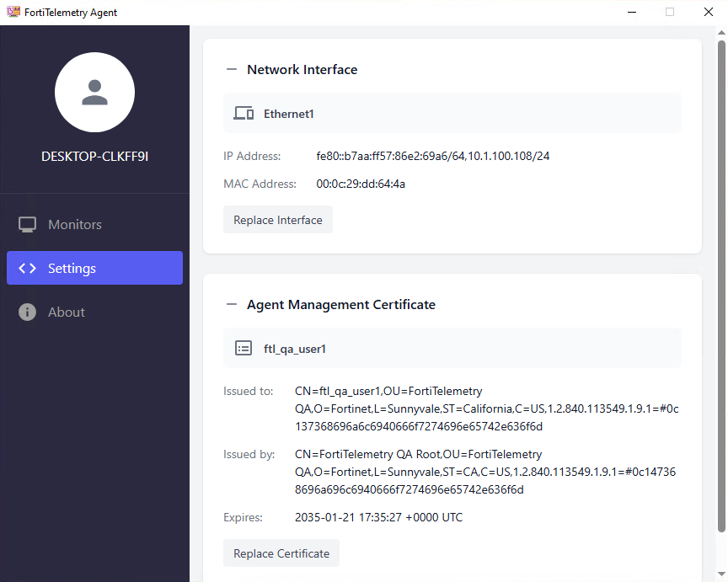Viewport: 728px width, 582px height.
Task: Collapse the Agent Management Certificate section
Action: [x=231, y=304]
